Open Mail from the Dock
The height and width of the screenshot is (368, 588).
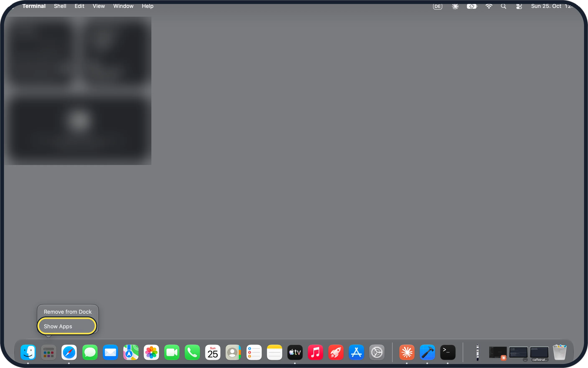[x=110, y=352]
